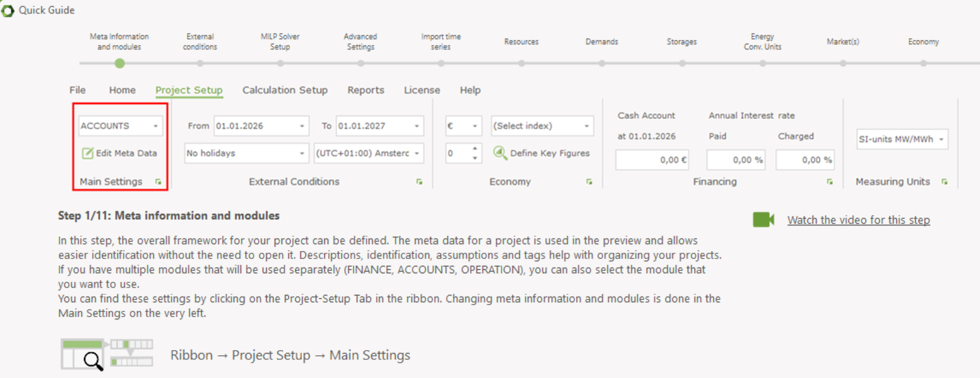This screenshot has width=980, height=378.
Task: Open the File menu
Action: [x=77, y=90]
